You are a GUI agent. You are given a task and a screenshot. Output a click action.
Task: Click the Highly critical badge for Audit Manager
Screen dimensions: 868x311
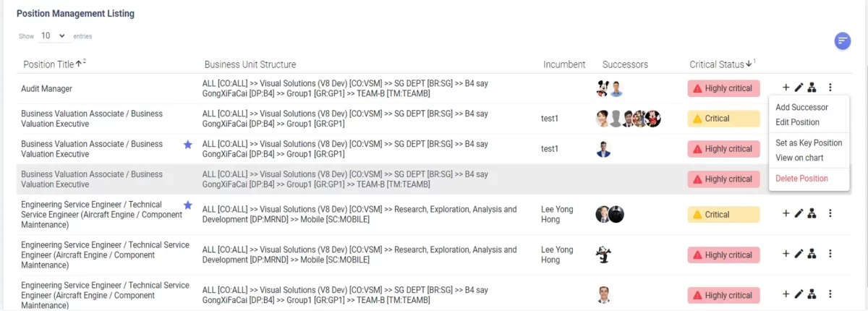point(723,88)
